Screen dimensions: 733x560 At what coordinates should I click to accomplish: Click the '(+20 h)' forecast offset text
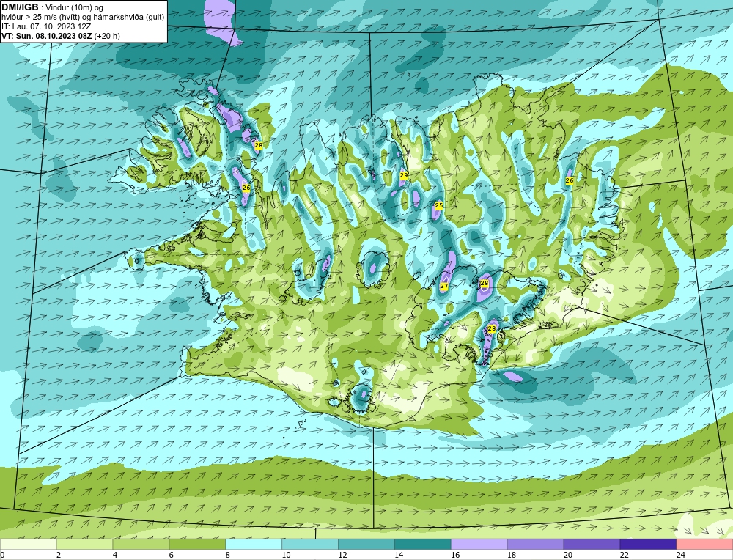(x=107, y=36)
